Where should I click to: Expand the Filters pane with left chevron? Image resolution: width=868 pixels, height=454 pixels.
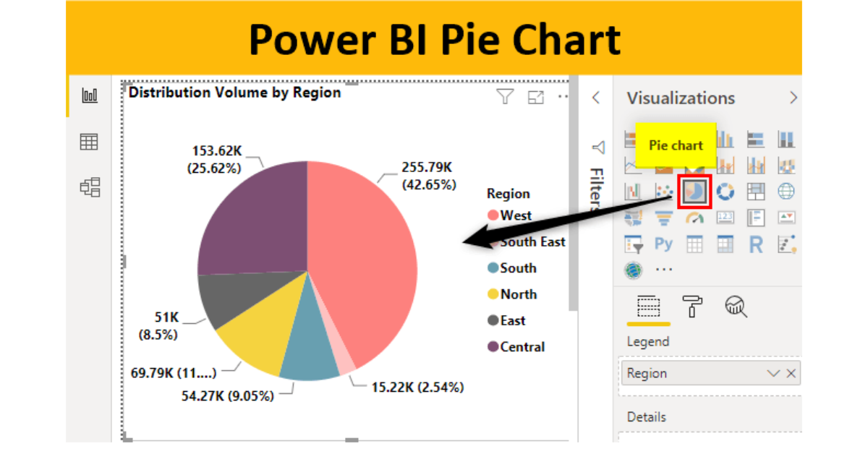coord(596,98)
